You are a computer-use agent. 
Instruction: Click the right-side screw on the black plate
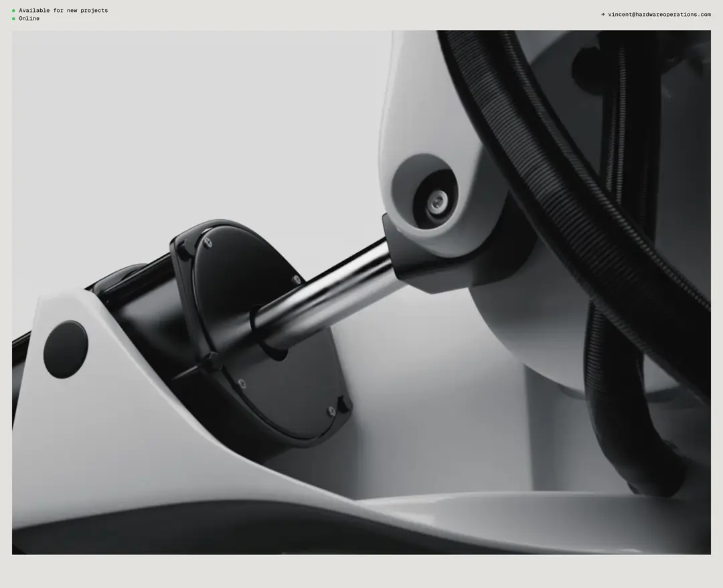297,279
